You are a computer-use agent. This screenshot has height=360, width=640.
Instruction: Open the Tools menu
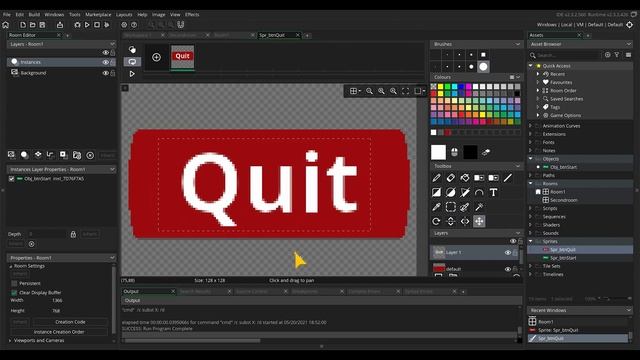[x=75, y=14]
